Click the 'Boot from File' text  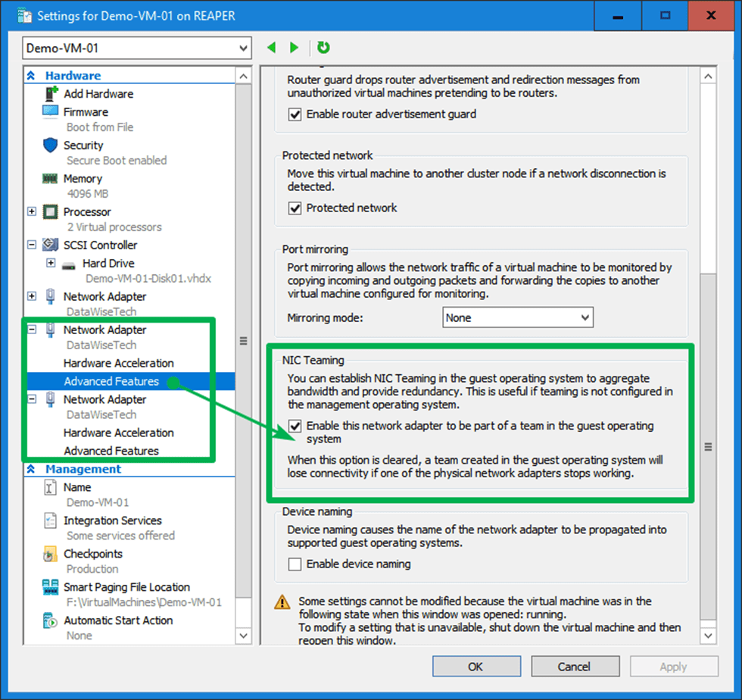point(100,127)
